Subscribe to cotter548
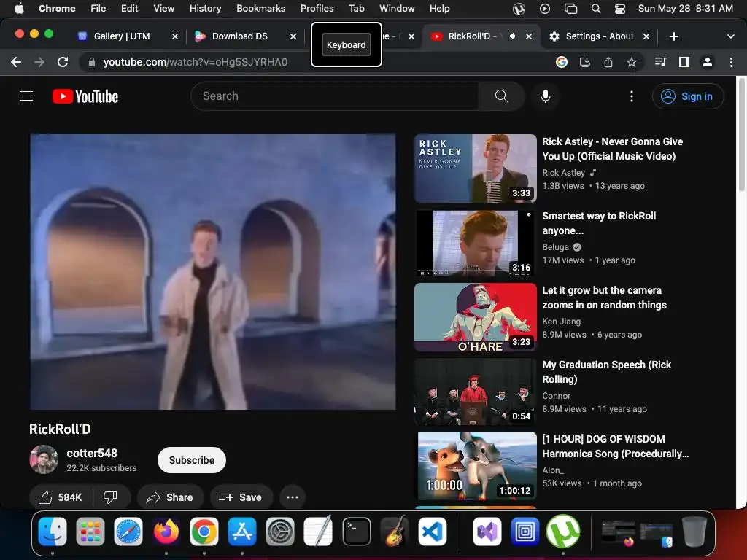The image size is (747, 560). pos(192,460)
